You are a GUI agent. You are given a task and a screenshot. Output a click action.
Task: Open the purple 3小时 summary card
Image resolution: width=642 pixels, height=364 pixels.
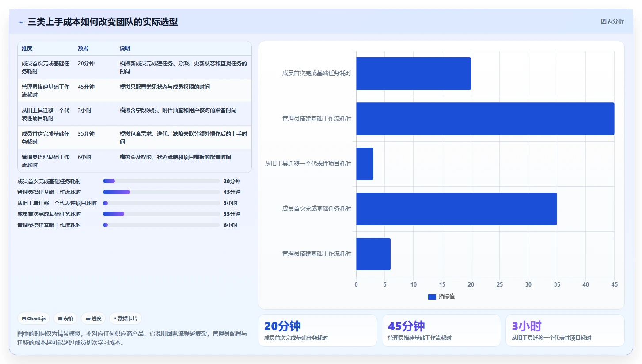565,330
